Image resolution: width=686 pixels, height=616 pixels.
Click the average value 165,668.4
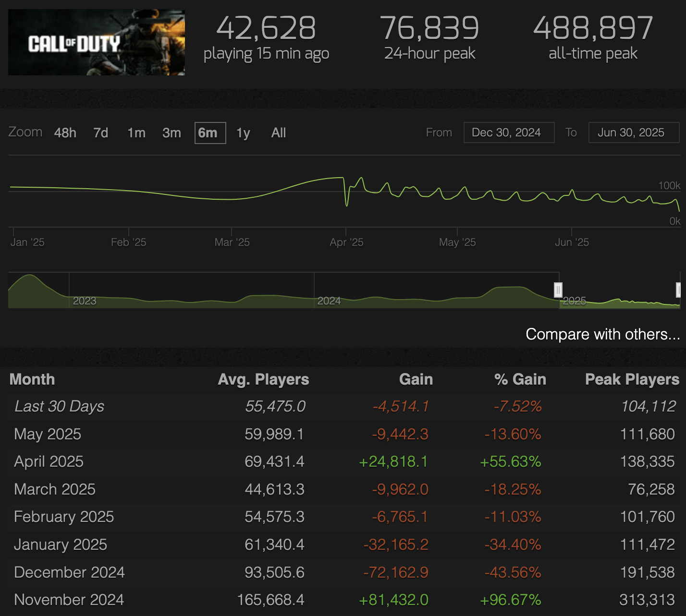pyautogui.click(x=271, y=600)
